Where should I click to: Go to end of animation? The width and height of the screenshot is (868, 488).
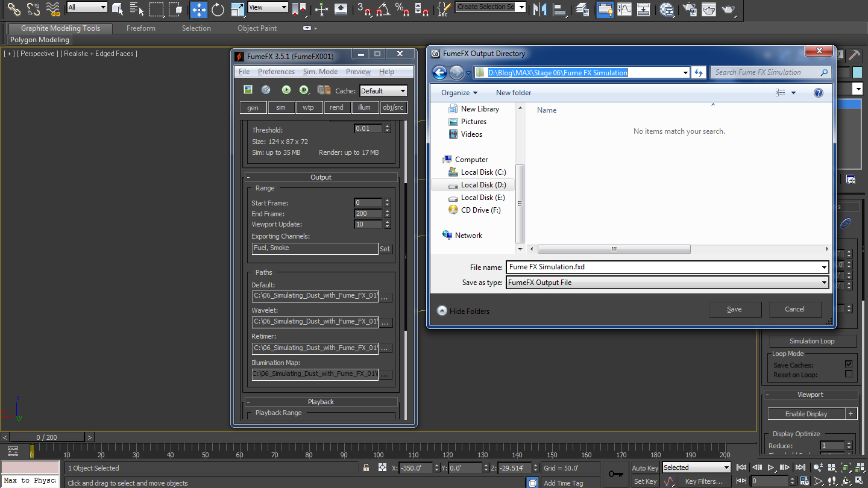[800, 468]
